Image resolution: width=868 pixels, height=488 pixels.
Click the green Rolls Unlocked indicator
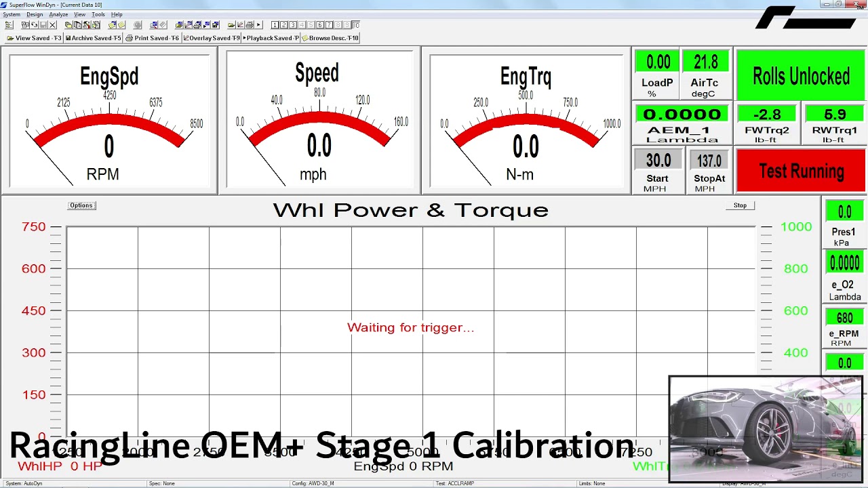point(801,76)
